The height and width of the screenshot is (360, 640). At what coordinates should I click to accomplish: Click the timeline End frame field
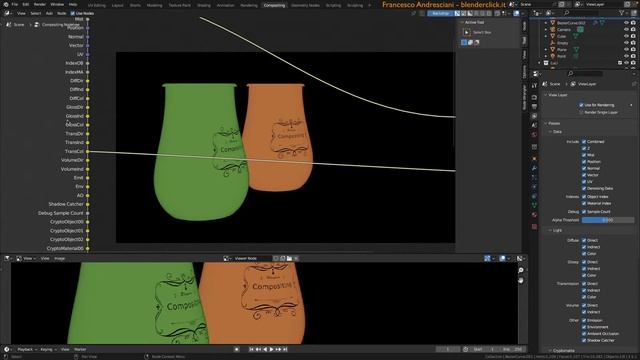pos(513,349)
